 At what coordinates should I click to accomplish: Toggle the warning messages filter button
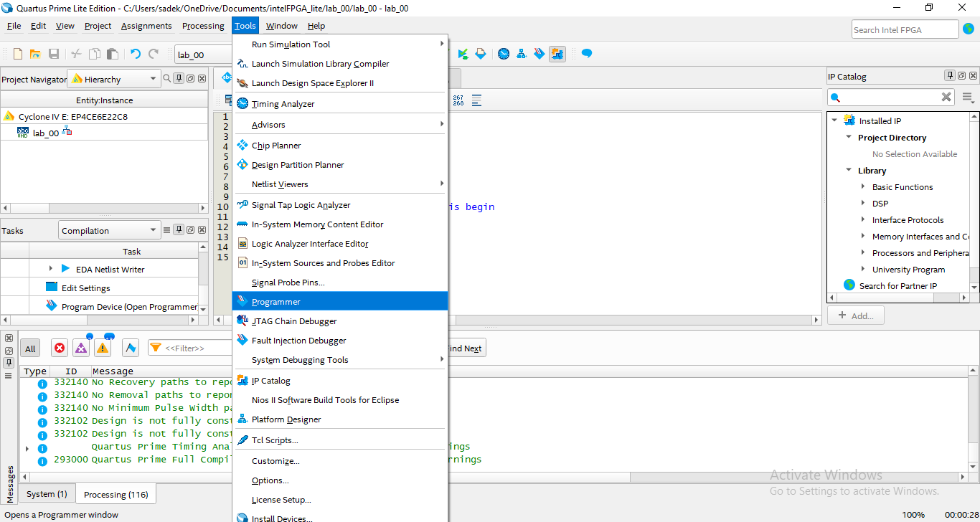103,348
